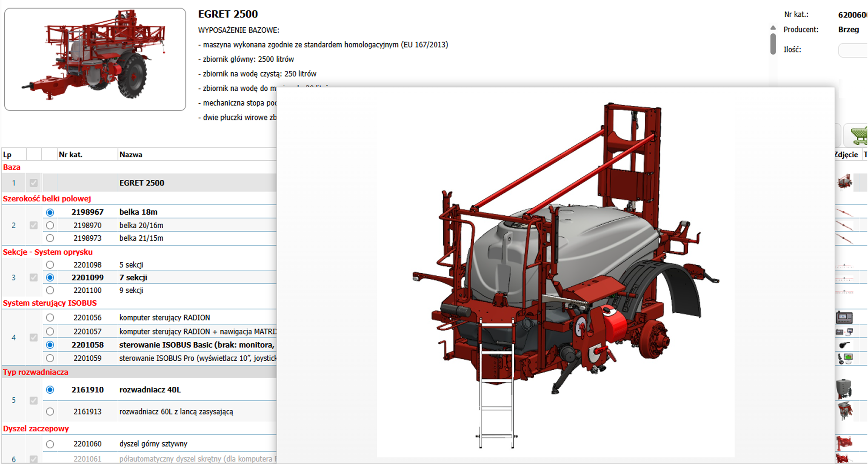Open the 40L rozwadniacz tank thumbnail

click(x=844, y=389)
